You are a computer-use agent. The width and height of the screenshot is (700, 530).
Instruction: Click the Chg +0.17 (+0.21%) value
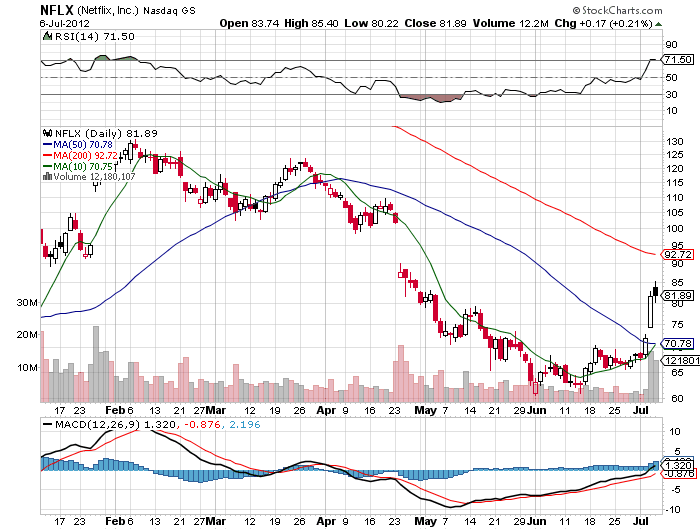pyautogui.click(x=604, y=23)
